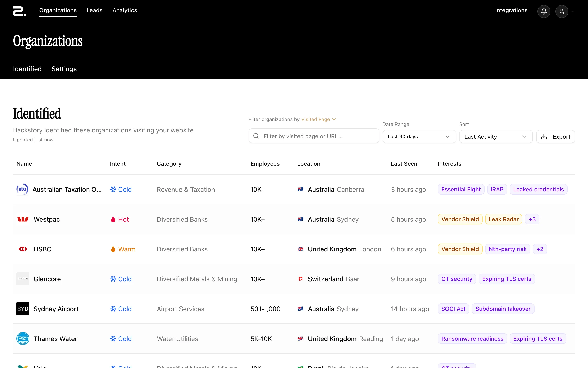
Task: Click the Essential Eight interest tag
Action: [x=461, y=189]
